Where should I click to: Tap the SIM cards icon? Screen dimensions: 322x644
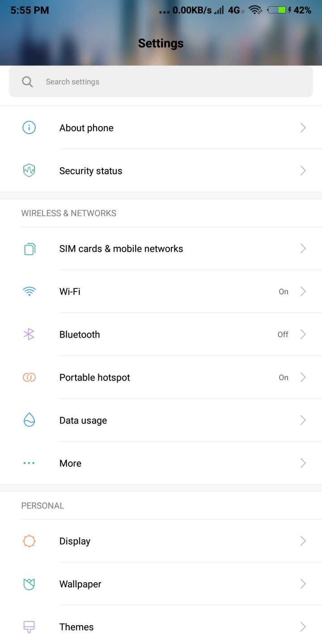coord(29,249)
